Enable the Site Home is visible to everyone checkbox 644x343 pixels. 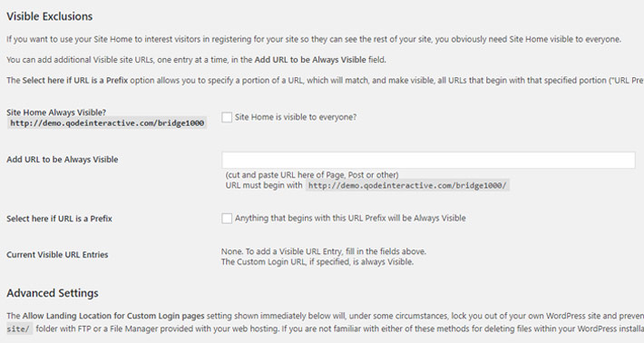tap(227, 117)
